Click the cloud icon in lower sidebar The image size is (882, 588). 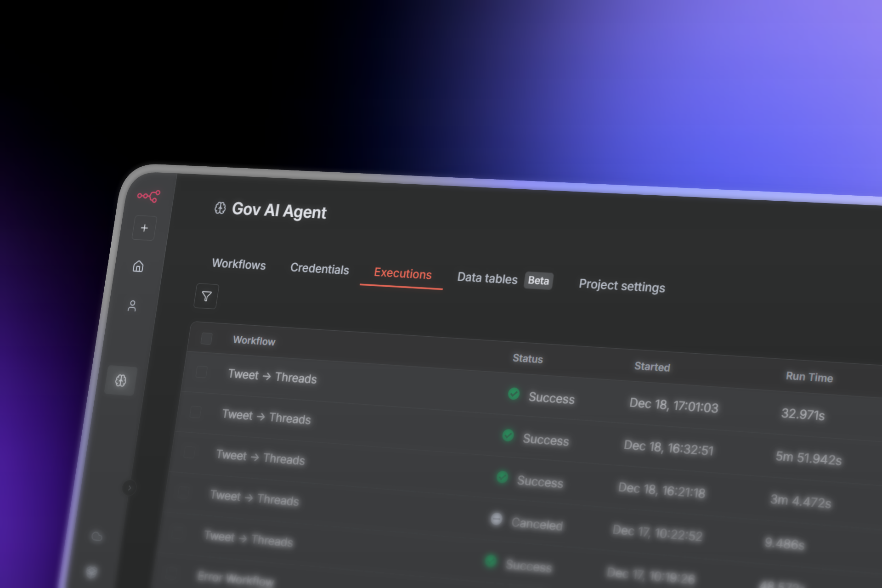coord(97,536)
